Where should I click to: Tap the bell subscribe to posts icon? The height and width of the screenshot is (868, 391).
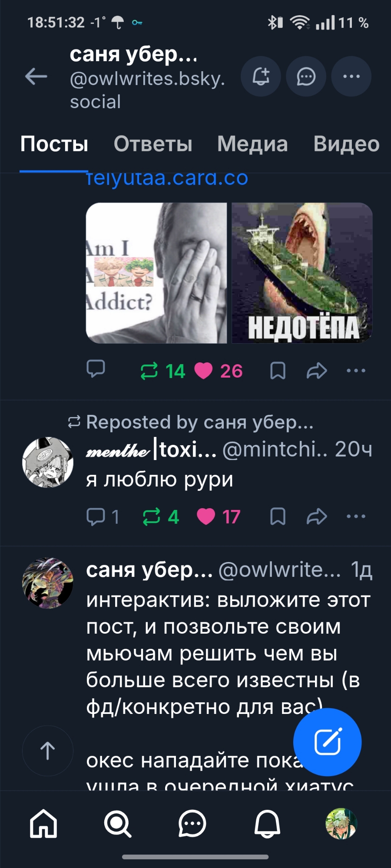click(x=261, y=76)
